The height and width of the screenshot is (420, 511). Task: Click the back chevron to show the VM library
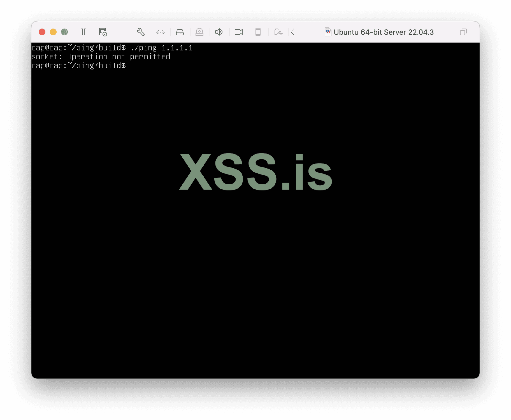point(292,32)
